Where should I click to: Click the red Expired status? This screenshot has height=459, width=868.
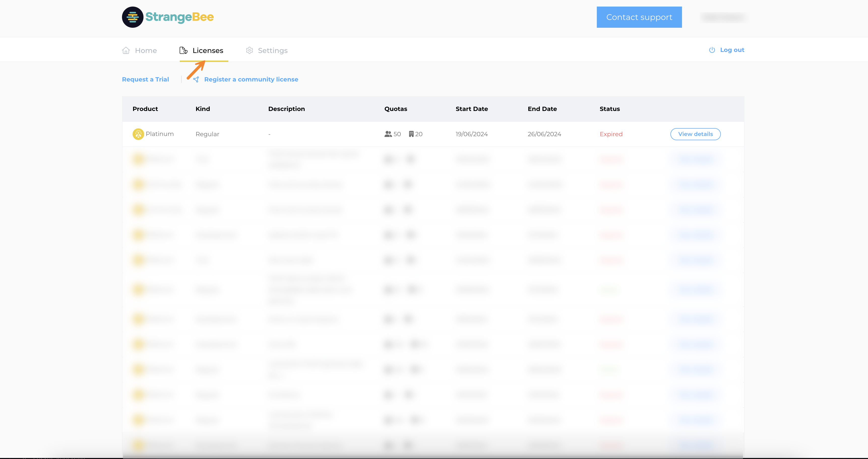[611, 134]
